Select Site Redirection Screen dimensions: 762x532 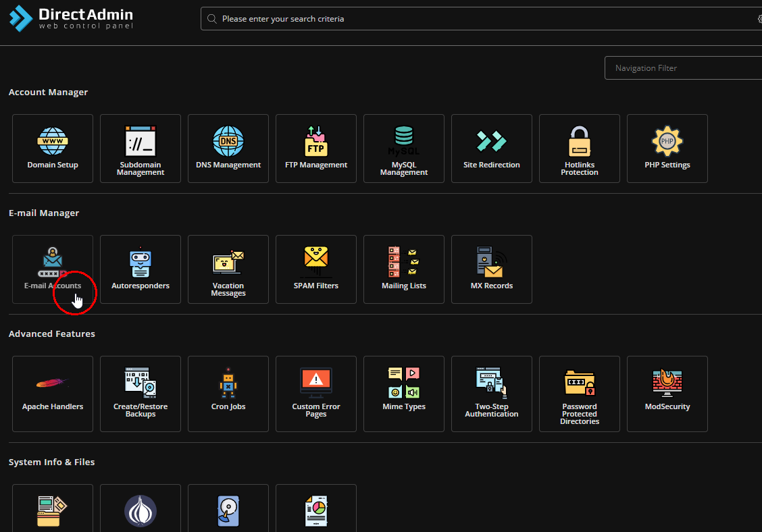pyautogui.click(x=492, y=149)
